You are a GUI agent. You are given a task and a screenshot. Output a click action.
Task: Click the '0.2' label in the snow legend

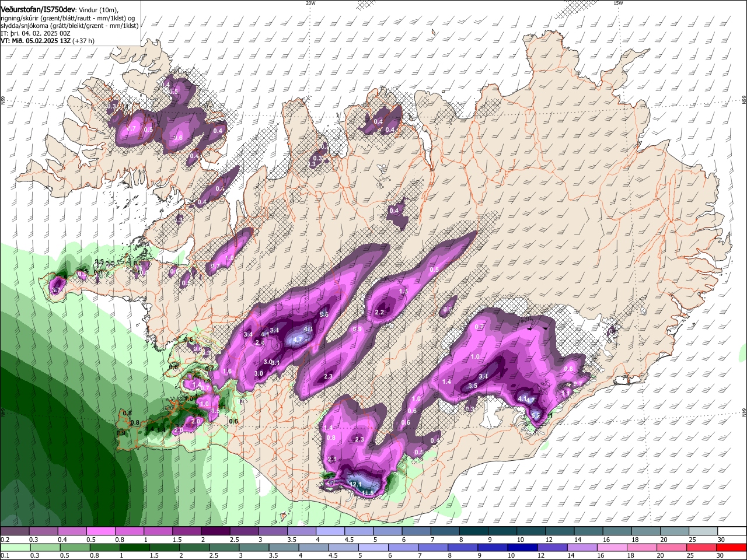click(x=5, y=540)
